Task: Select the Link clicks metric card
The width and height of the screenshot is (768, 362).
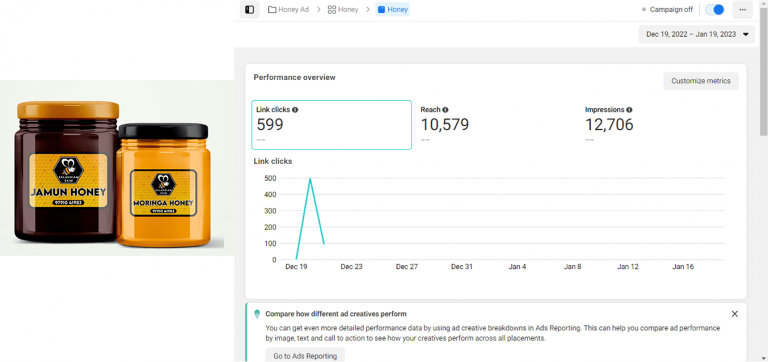Action: tap(332, 125)
